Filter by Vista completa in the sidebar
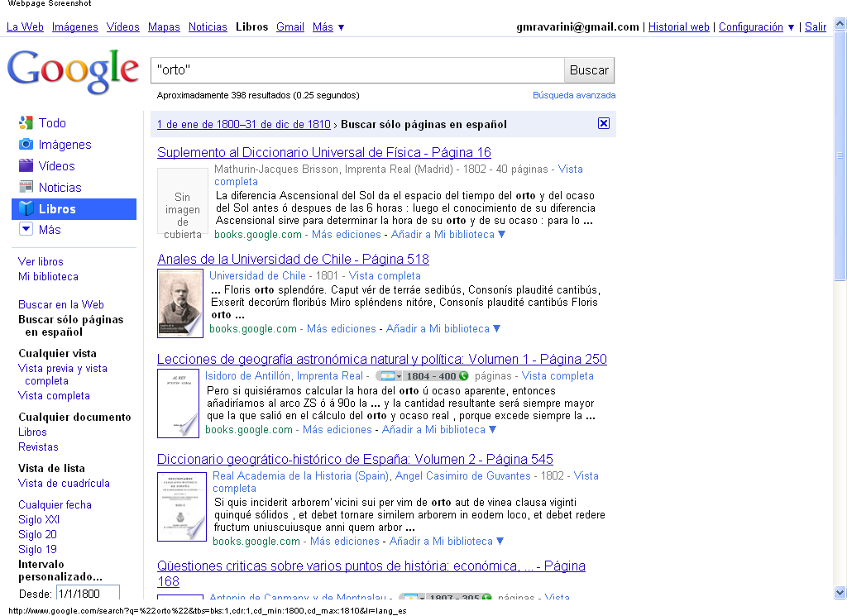 [54, 396]
